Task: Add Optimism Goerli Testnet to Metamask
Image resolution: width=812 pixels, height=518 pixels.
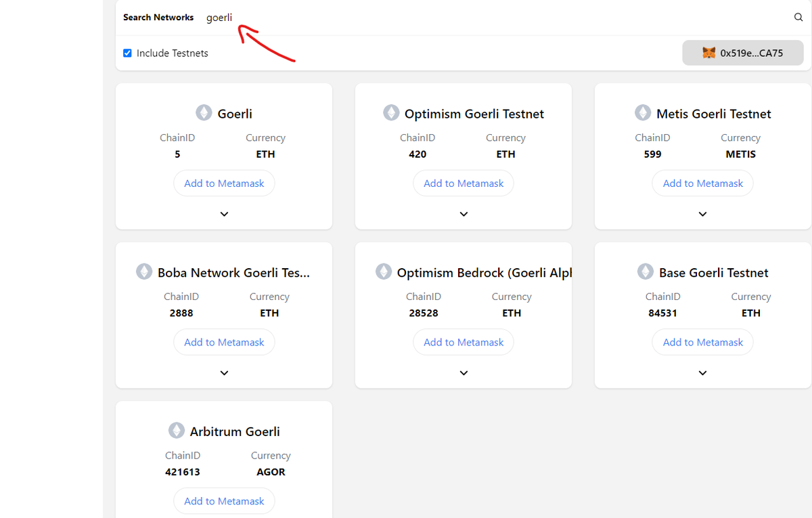Action: pos(464,184)
